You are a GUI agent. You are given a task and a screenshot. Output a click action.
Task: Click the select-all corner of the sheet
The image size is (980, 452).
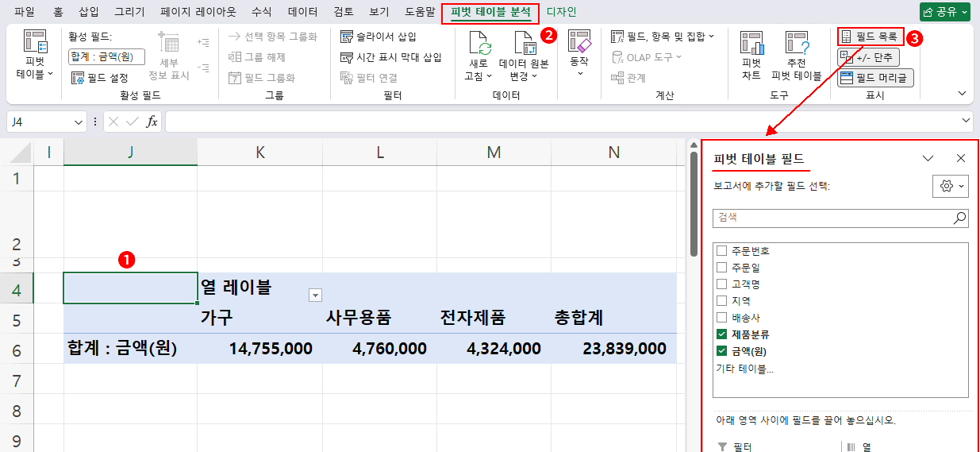pos(17,152)
